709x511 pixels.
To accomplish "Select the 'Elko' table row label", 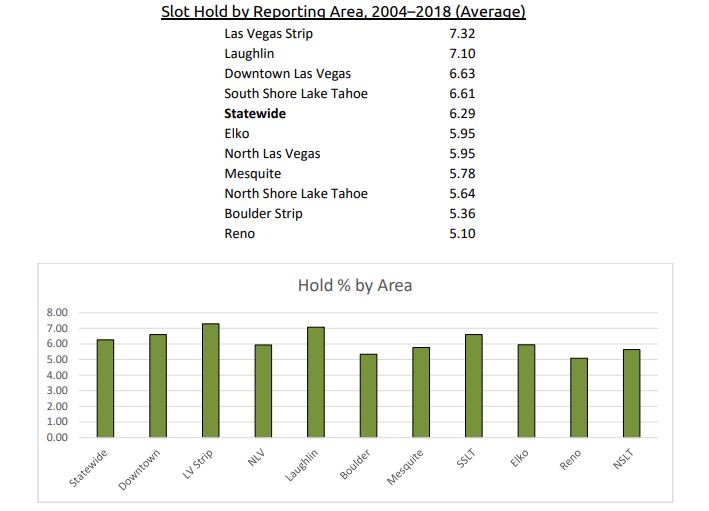I will pos(236,133).
